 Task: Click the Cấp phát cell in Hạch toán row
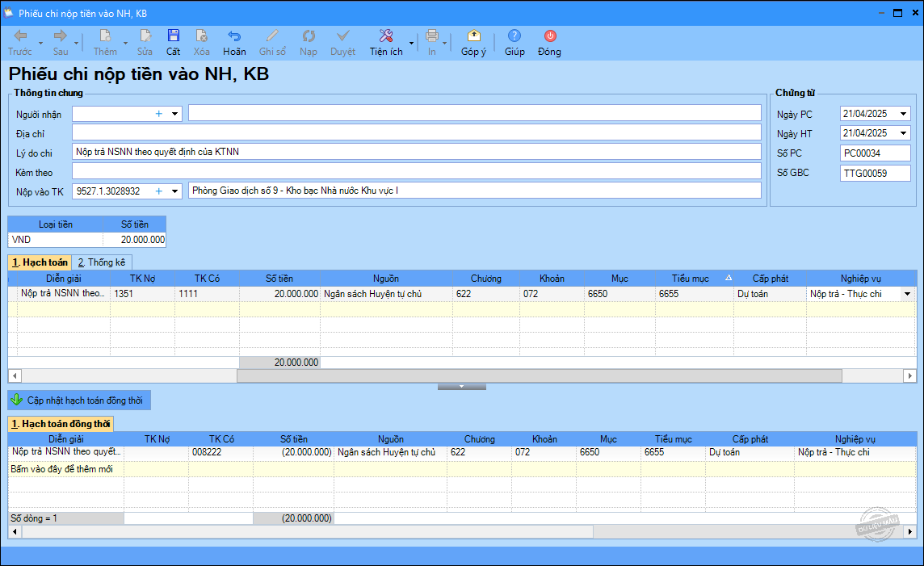[x=771, y=293]
